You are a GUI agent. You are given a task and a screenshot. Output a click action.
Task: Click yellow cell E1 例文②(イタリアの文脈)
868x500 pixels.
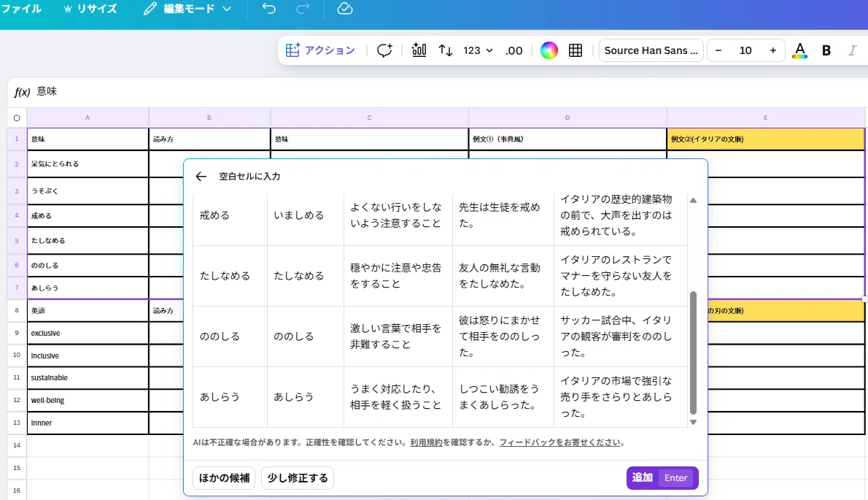(x=766, y=139)
